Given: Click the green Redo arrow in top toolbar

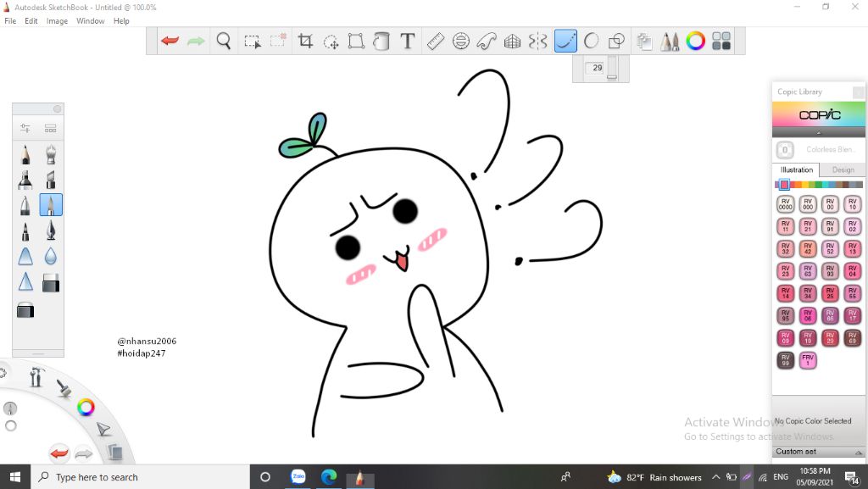Looking at the screenshot, I should click(x=196, y=41).
